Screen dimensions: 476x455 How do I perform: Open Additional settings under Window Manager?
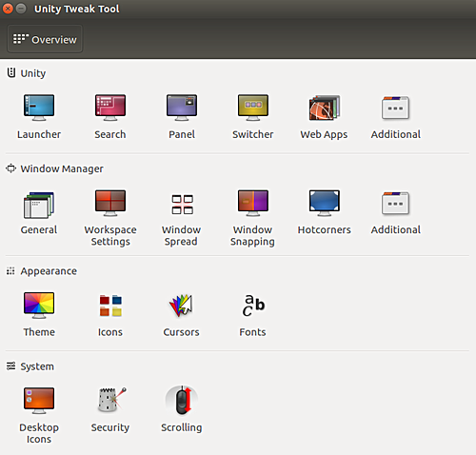(x=396, y=204)
